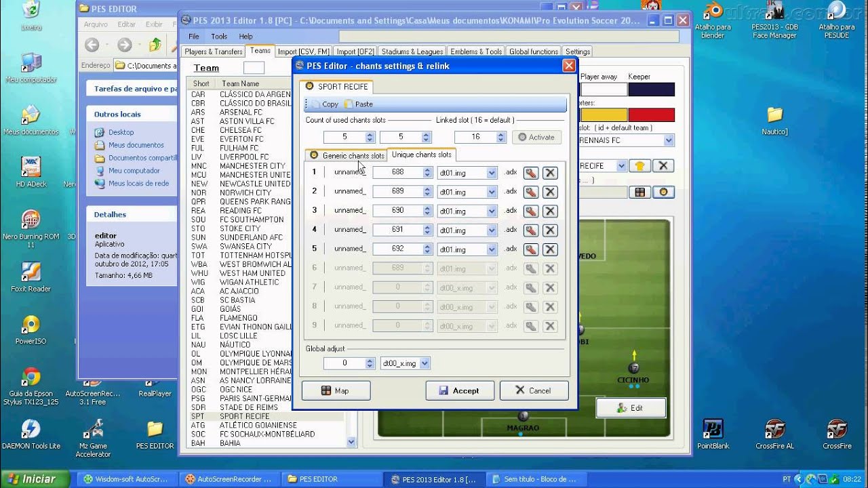Click the Edit button on the pitch view
Screen dimensions: 868x488
[x=631, y=408]
